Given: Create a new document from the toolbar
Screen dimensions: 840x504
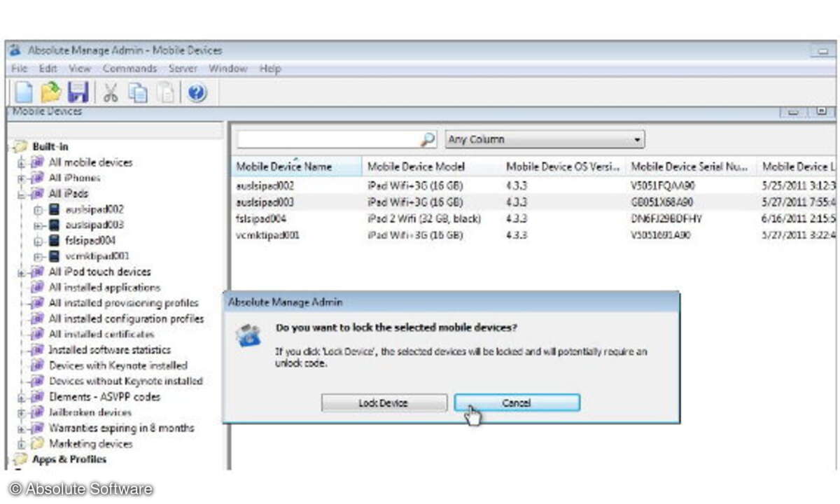Looking at the screenshot, I should click(x=24, y=92).
